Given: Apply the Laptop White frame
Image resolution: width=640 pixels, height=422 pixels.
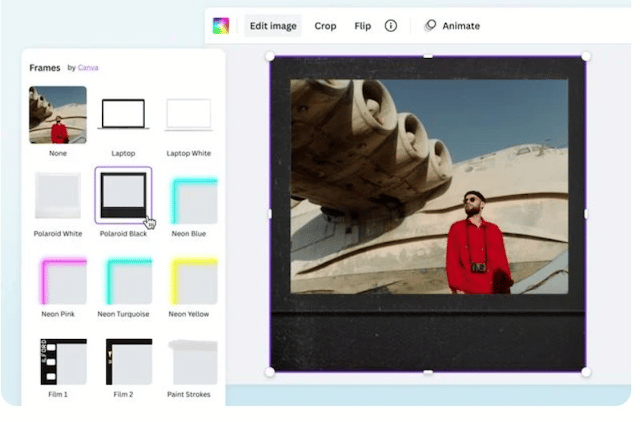Looking at the screenshot, I should coord(188,114).
